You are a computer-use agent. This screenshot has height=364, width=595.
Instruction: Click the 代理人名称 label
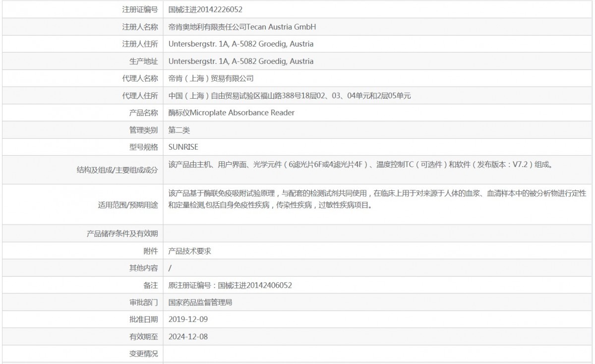coord(140,78)
